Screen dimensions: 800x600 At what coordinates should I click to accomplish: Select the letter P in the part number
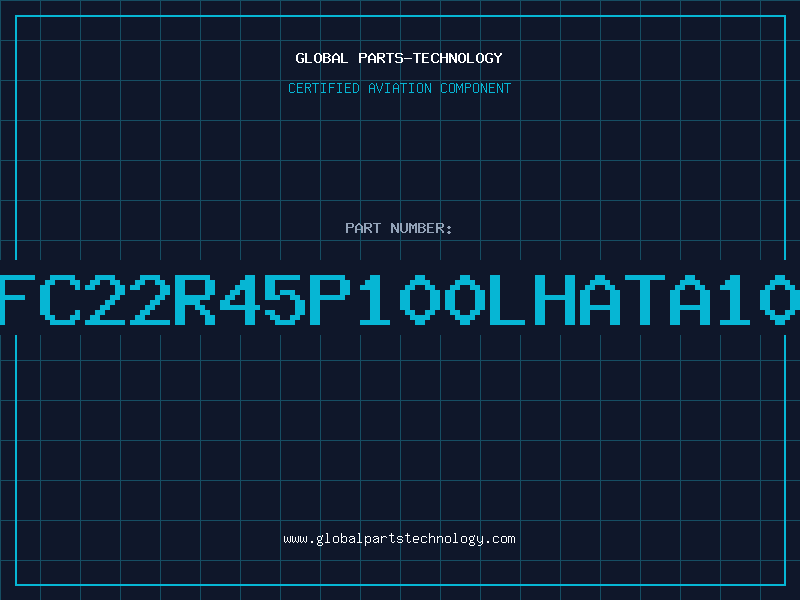(x=328, y=298)
